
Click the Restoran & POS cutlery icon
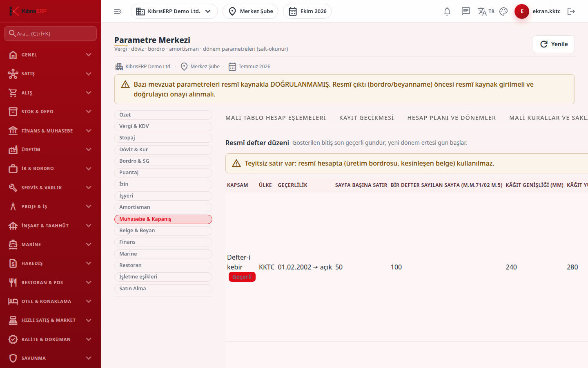click(13, 283)
